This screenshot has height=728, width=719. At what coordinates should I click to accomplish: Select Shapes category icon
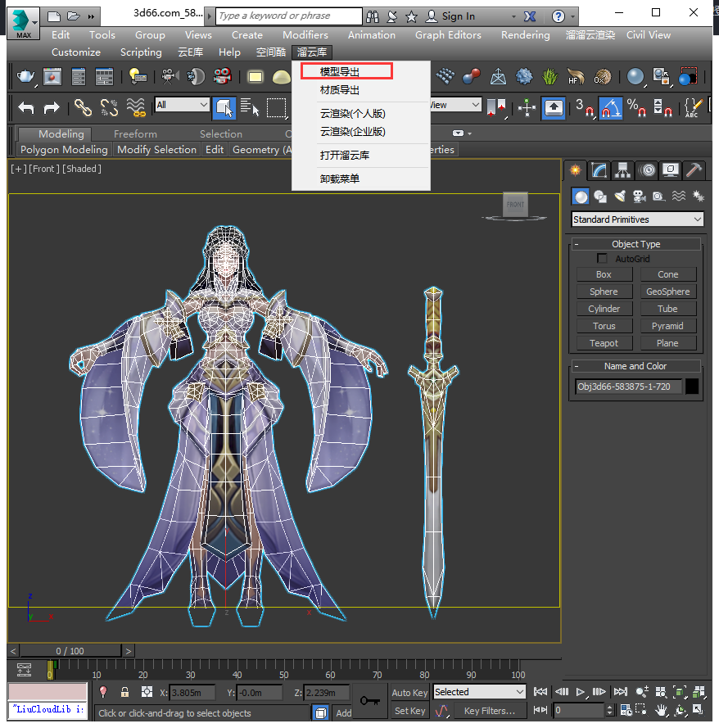(600, 197)
